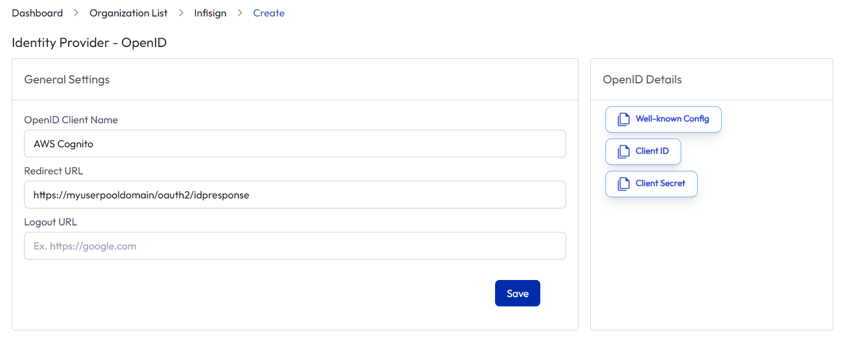Go to Dashboard breadcrumb
The image size is (868, 361).
click(x=37, y=13)
